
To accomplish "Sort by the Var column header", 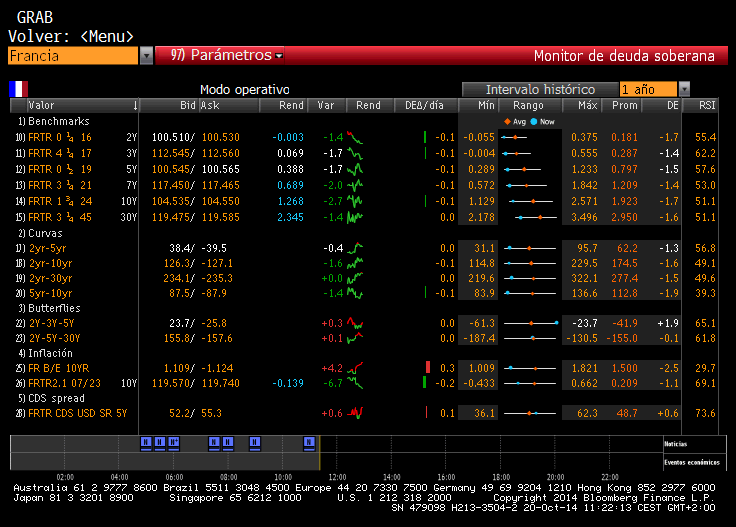I will [326, 106].
